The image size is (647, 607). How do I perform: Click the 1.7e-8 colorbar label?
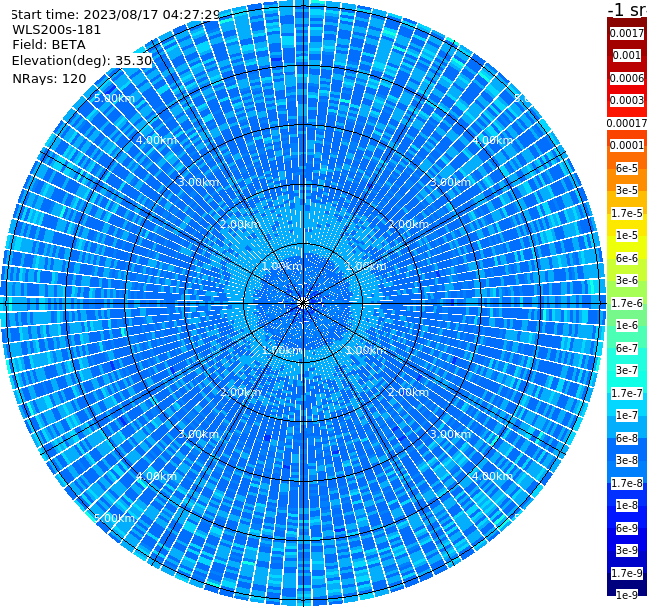627,483
